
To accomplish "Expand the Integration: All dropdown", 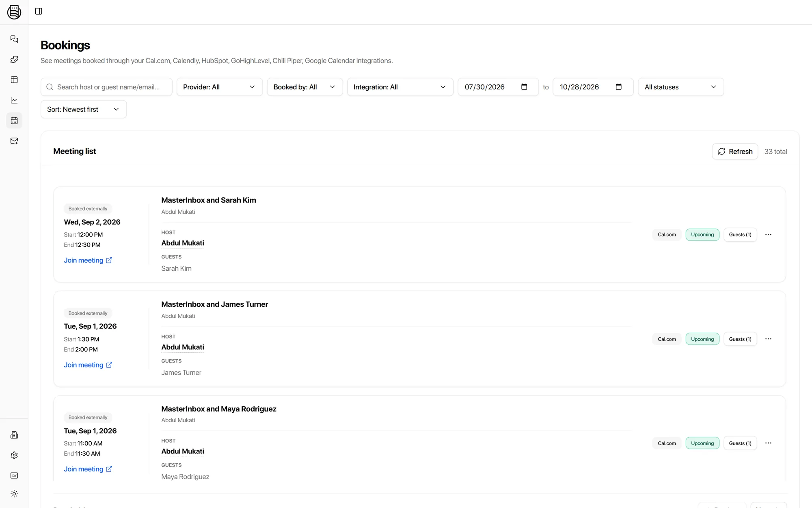I will (400, 87).
